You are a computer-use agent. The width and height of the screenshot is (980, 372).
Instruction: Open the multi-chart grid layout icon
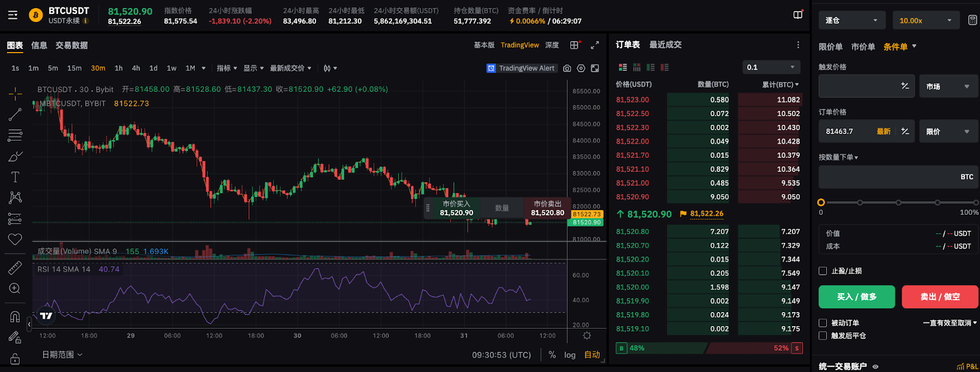point(575,45)
